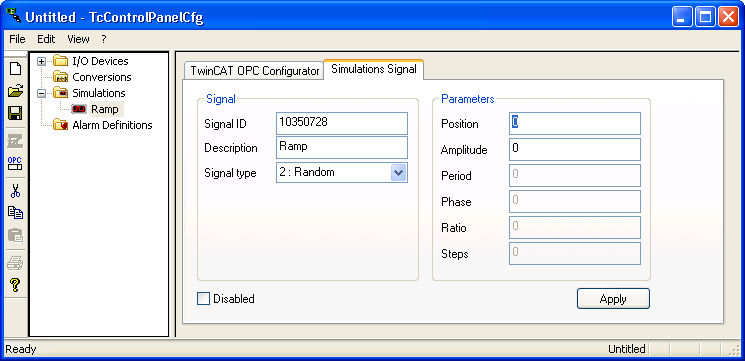The width and height of the screenshot is (745, 361).
Task: Click the Signal type label
Action: pos(230,173)
